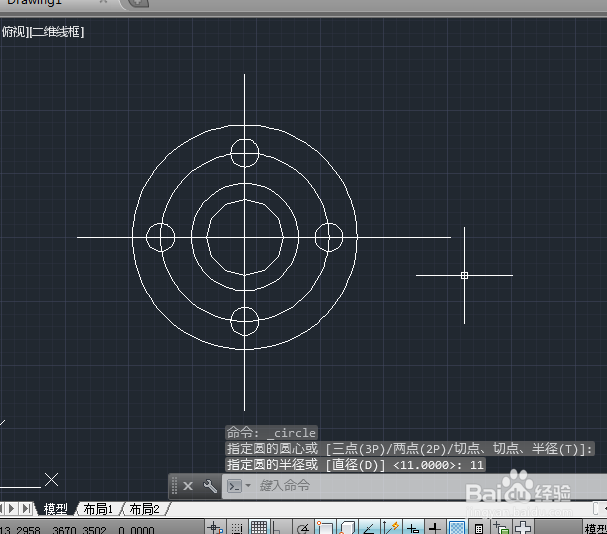Toggle Transparency display icon
607x534 pixels.
(457, 528)
